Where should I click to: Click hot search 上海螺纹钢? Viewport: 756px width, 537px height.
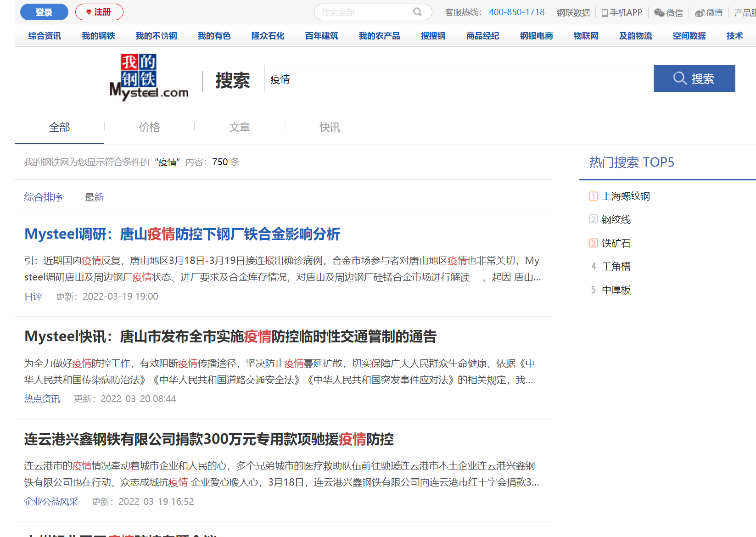[626, 196]
